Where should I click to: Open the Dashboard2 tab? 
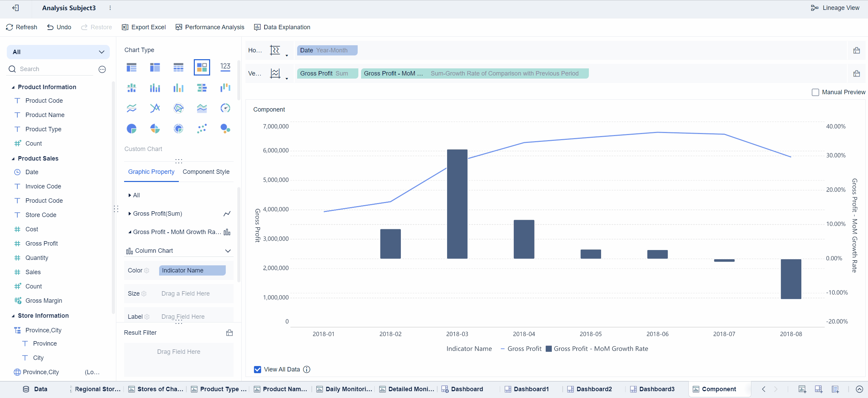[x=590, y=389]
